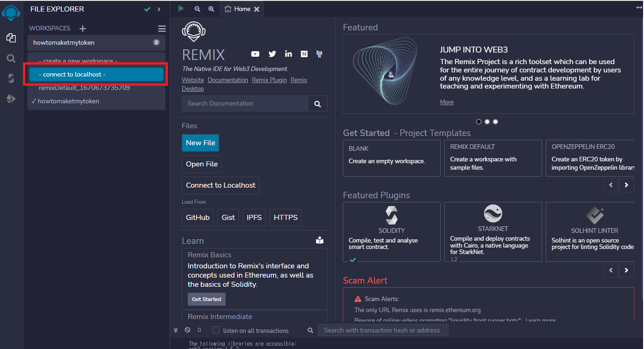The height and width of the screenshot is (349, 644).
Task: Open Deploy & run transactions icon
Action: [x=11, y=99]
